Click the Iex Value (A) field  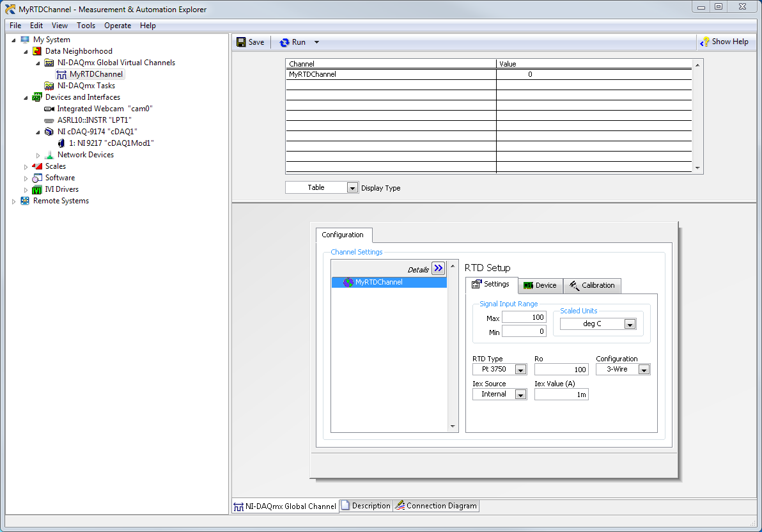pos(561,395)
